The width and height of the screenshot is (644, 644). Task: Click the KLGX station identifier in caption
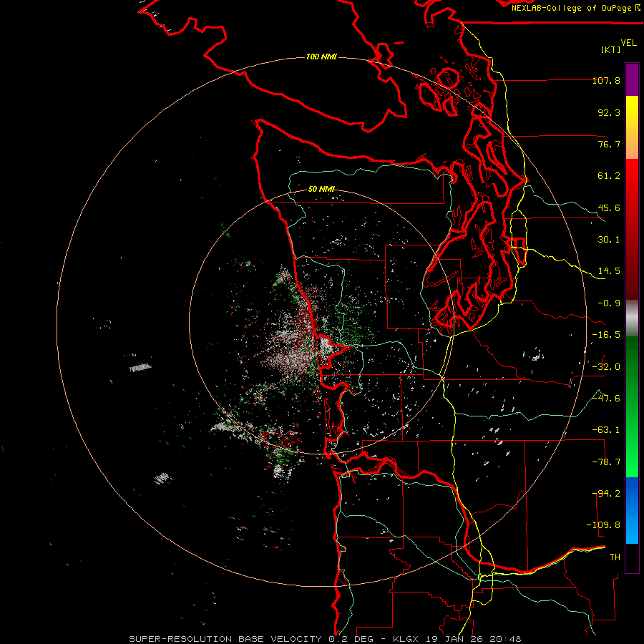point(406,639)
